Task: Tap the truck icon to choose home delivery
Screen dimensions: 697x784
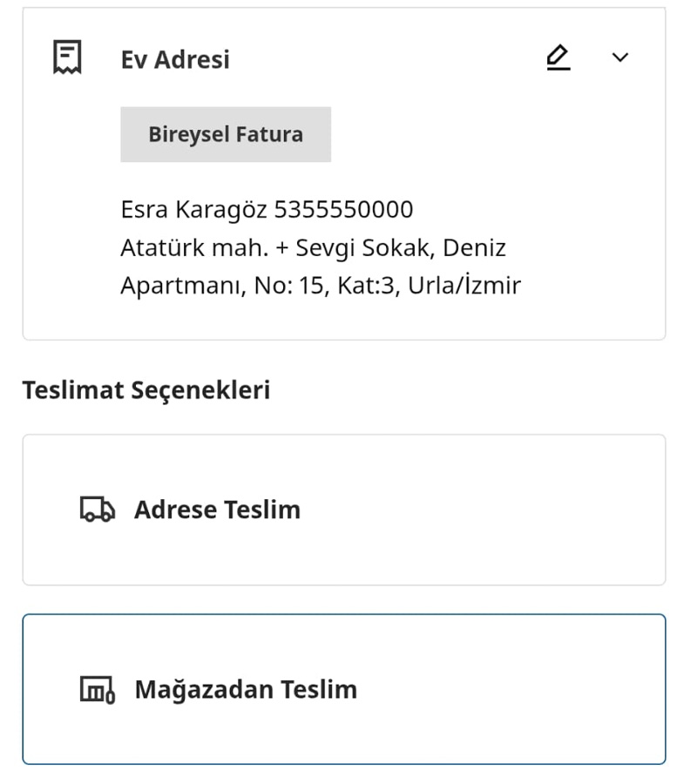Action: [98, 510]
